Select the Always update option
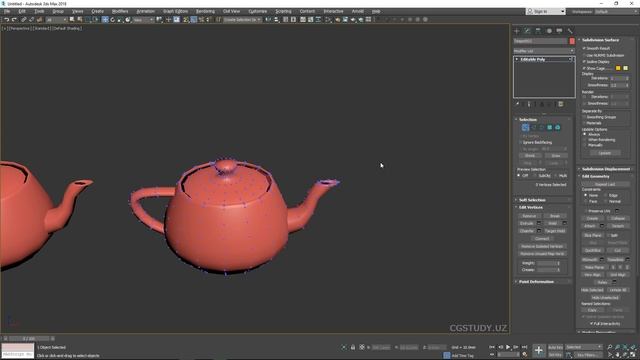This screenshot has width=640, height=360. (585, 134)
